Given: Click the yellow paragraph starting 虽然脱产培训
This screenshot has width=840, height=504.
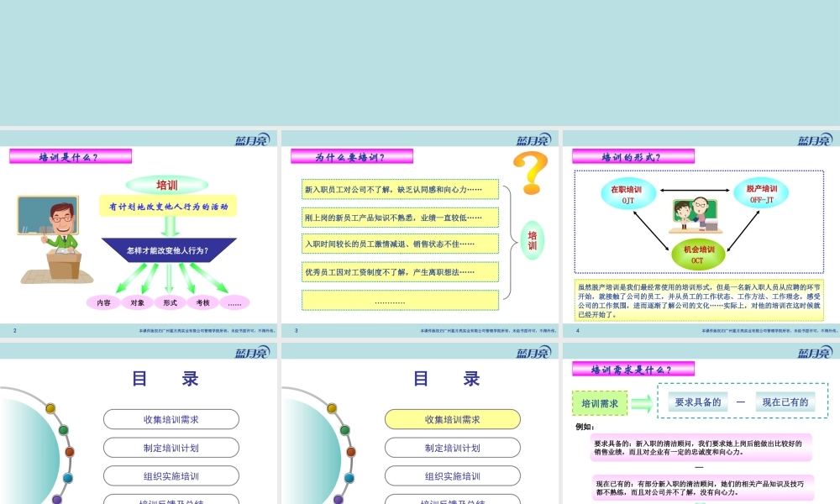Looking at the screenshot, I should pos(699,300).
